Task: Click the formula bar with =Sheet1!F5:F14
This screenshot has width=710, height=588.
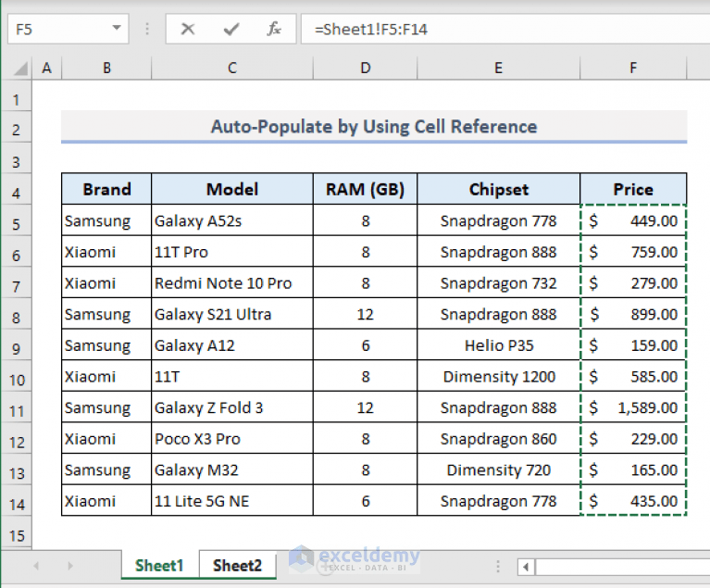Action: tap(504, 29)
